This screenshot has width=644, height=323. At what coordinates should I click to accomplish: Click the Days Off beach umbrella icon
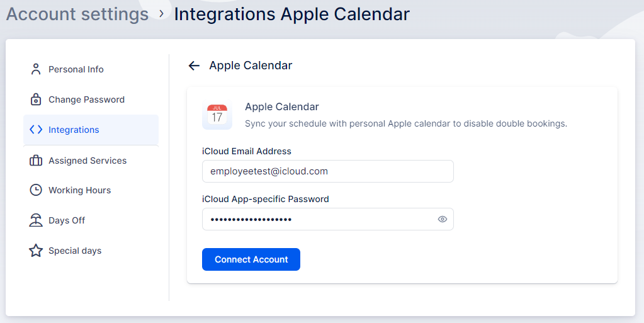pyautogui.click(x=36, y=220)
